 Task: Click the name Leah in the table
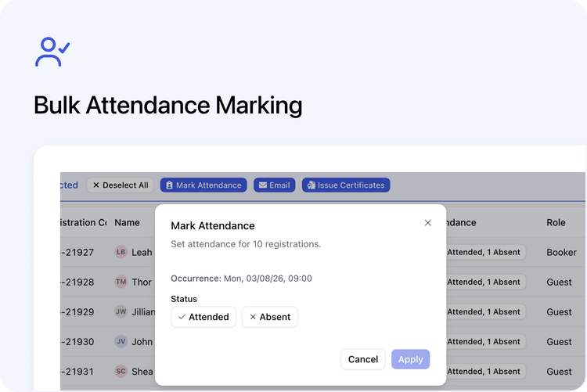pyautogui.click(x=142, y=253)
